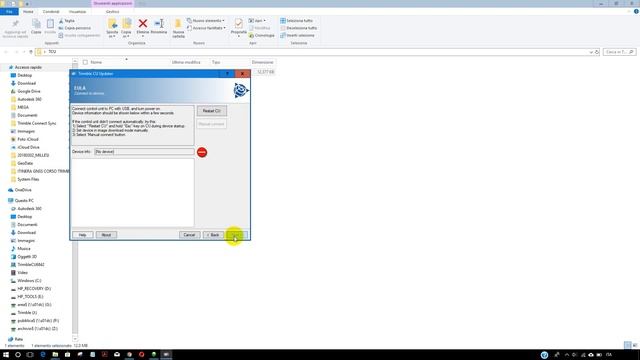Open Edge from the taskbar
Screen dimensions: 640x360
(42, 355)
